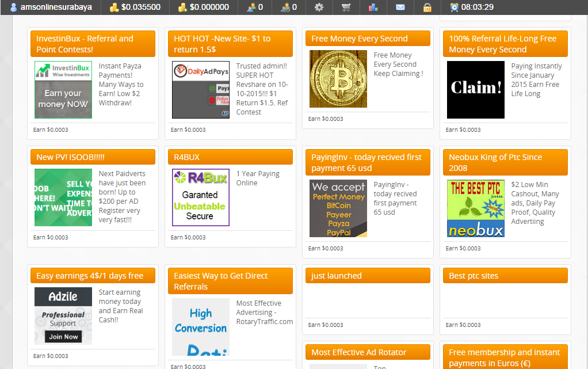Open the statistics bar chart icon
The height and width of the screenshot is (369, 588).
pos(373,7)
